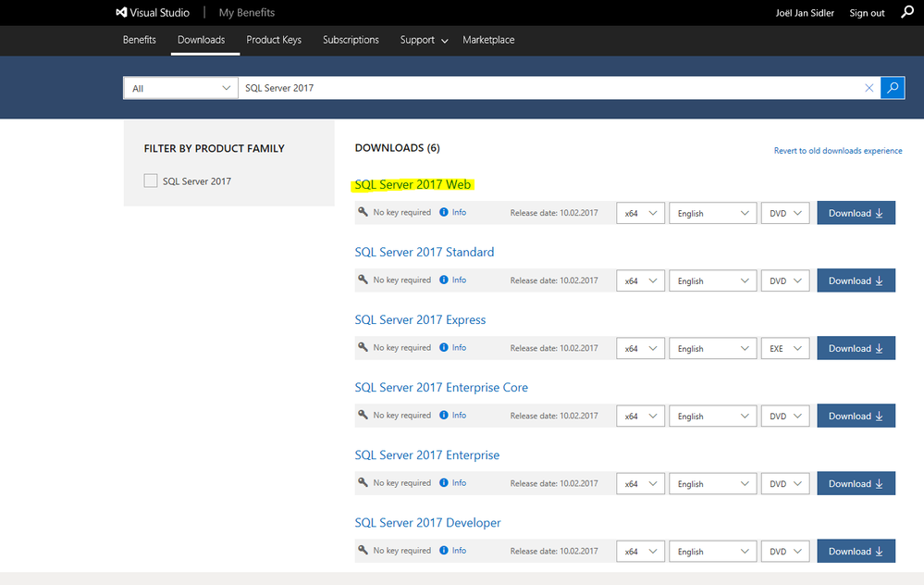
Task: Open x64 dropdown for SQL Server 2017 Enterprise Core
Action: click(x=641, y=416)
